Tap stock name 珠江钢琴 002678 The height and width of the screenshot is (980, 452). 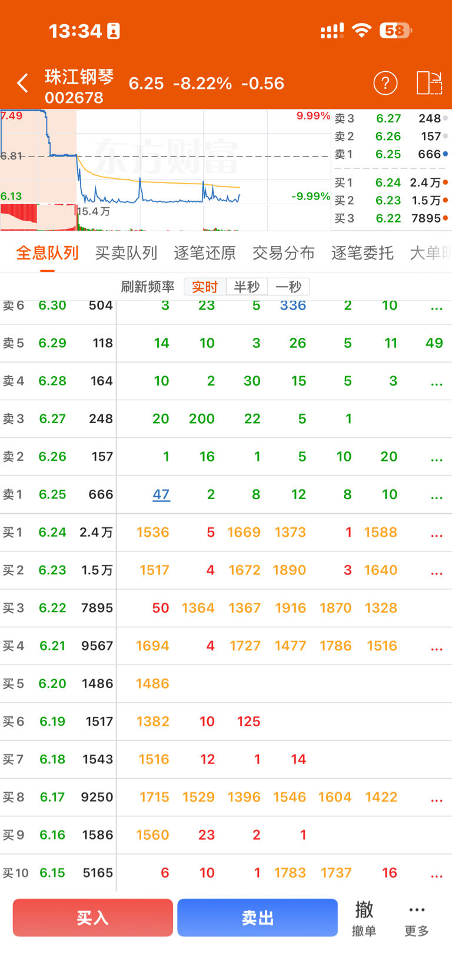[x=79, y=87]
